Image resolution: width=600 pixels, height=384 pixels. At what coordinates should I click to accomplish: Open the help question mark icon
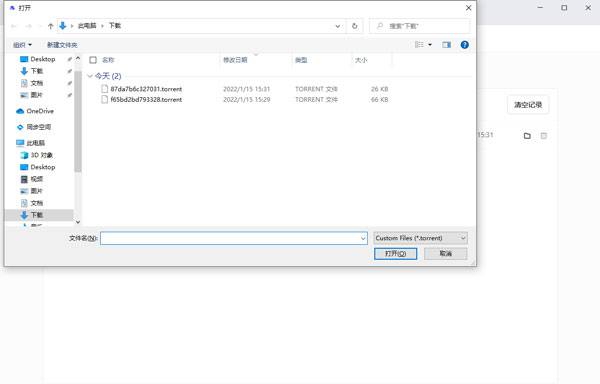point(465,45)
